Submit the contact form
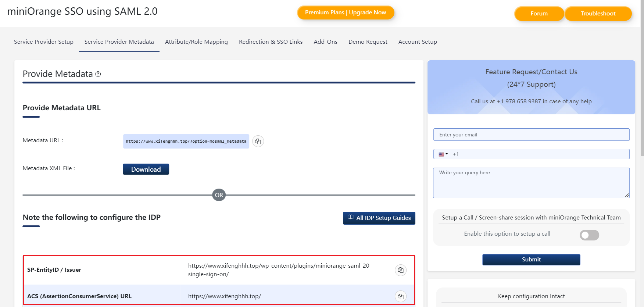This screenshot has width=644, height=307. (x=531, y=260)
